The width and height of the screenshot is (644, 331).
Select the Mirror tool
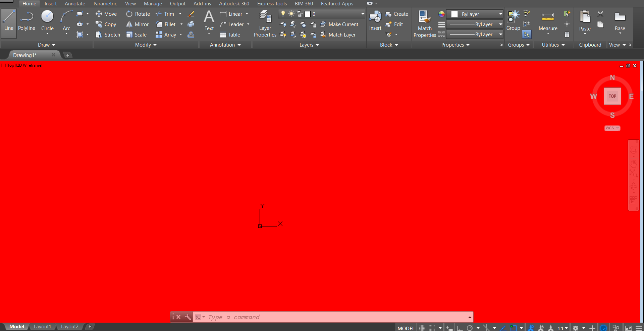click(137, 24)
